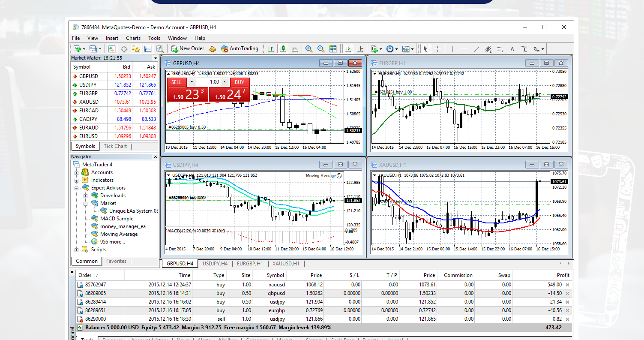Viewport: 644px width, 340px height.
Task: Select the Fibonacci retracement drawing tool
Action: tap(500, 48)
